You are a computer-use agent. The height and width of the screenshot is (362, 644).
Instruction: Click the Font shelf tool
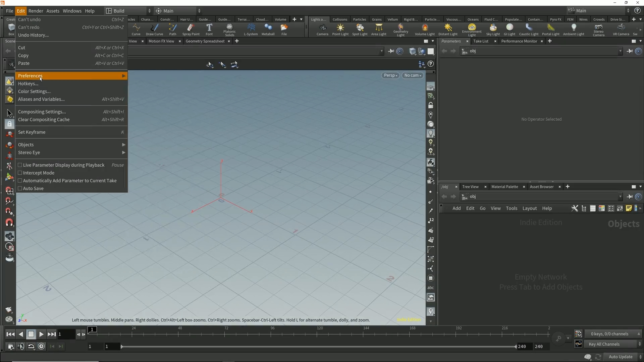[209, 29]
